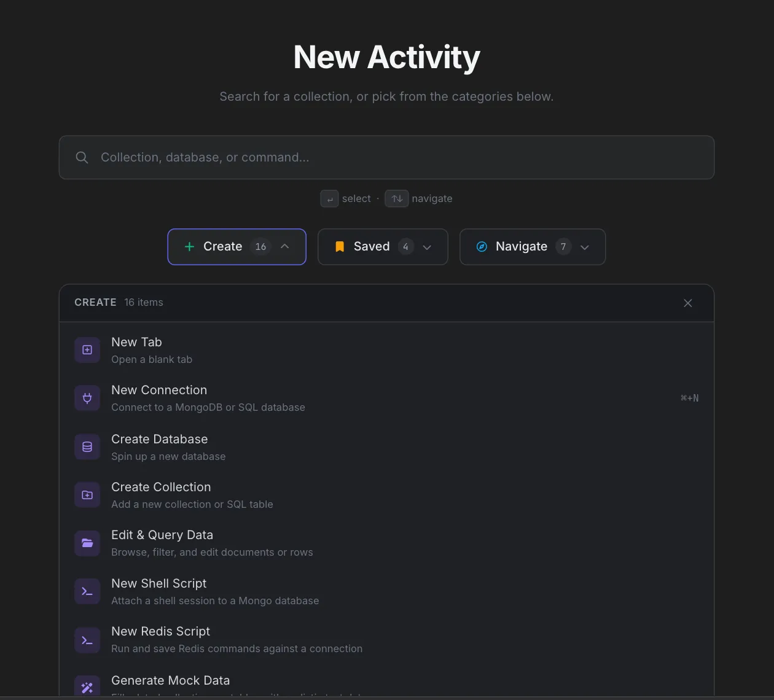Click "Browse, filter, and edit documents or rows" text
774x700 pixels.
coord(212,552)
